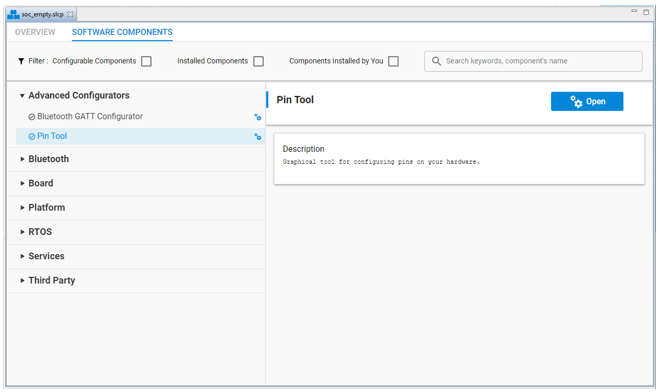
Task: Close the soc_empty.slcp editor tab
Action: tap(70, 14)
